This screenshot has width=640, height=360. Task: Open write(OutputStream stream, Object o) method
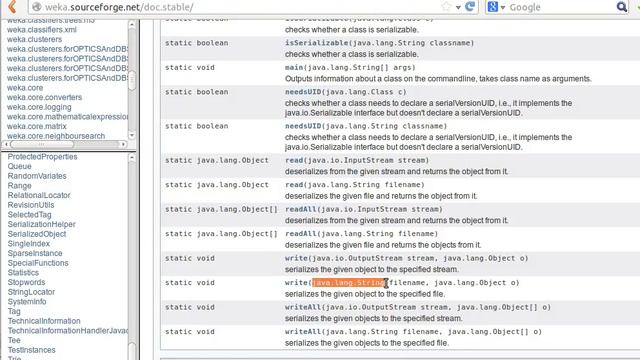(x=296, y=258)
